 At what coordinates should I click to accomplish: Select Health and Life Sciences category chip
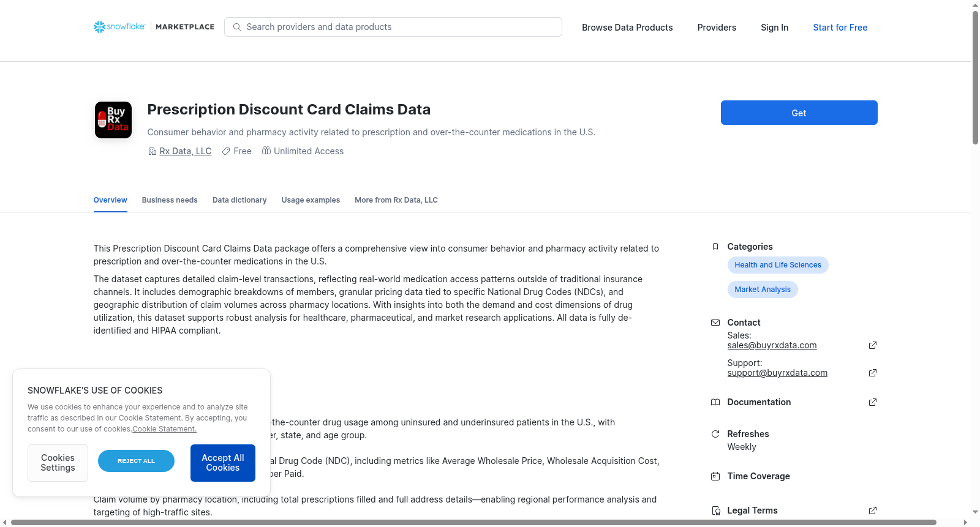click(x=778, y=265)
